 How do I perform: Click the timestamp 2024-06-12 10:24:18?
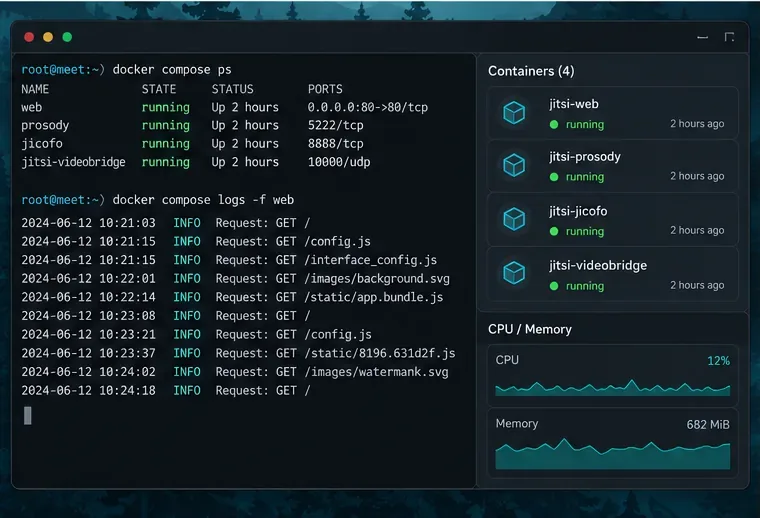[89, 391]
